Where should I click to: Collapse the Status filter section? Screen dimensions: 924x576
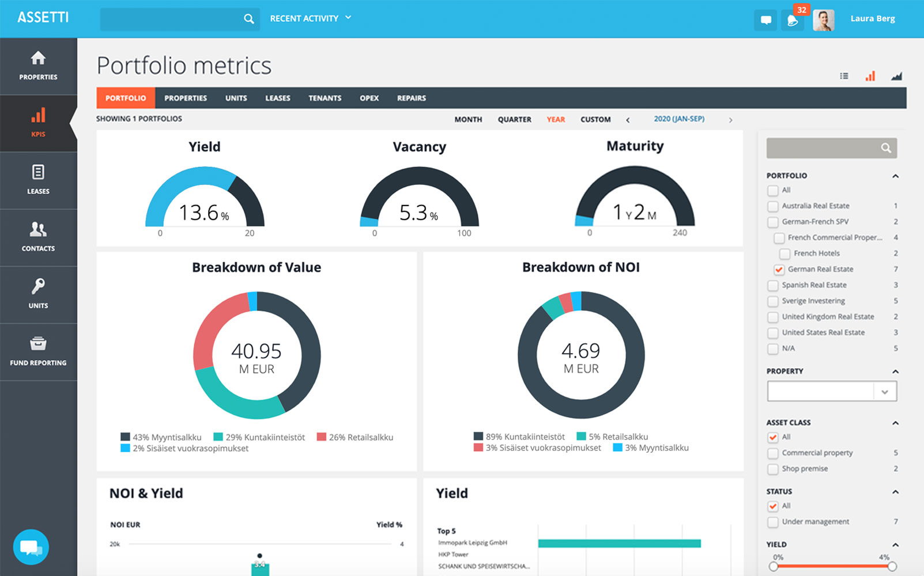(895, 492)
